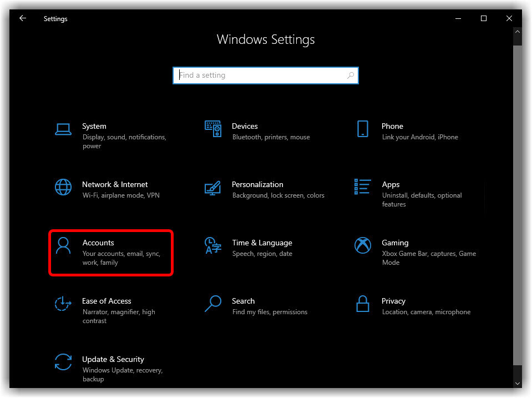Open the Privacy settings label
532x398 pixels.
click(393, 301)
